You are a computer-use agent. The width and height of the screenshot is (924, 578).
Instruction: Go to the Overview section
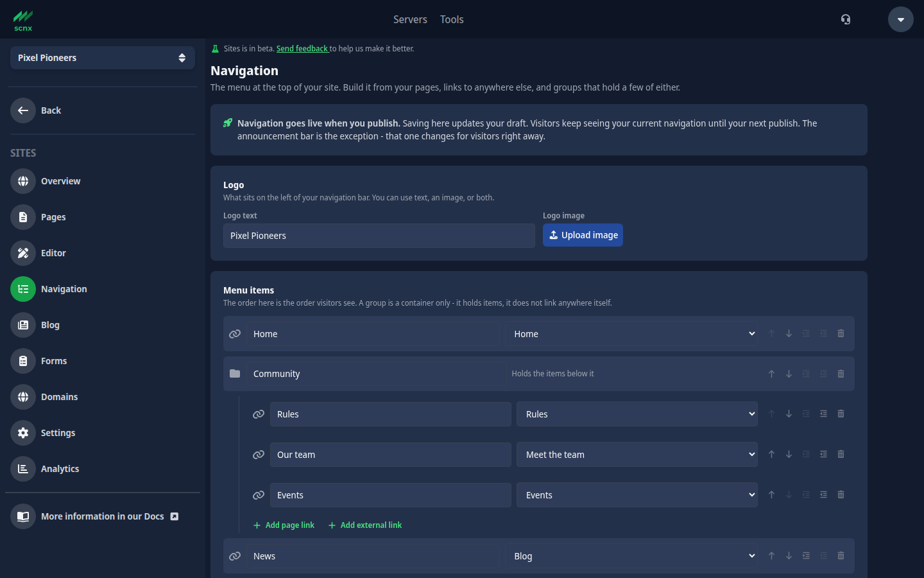[103, 181]
